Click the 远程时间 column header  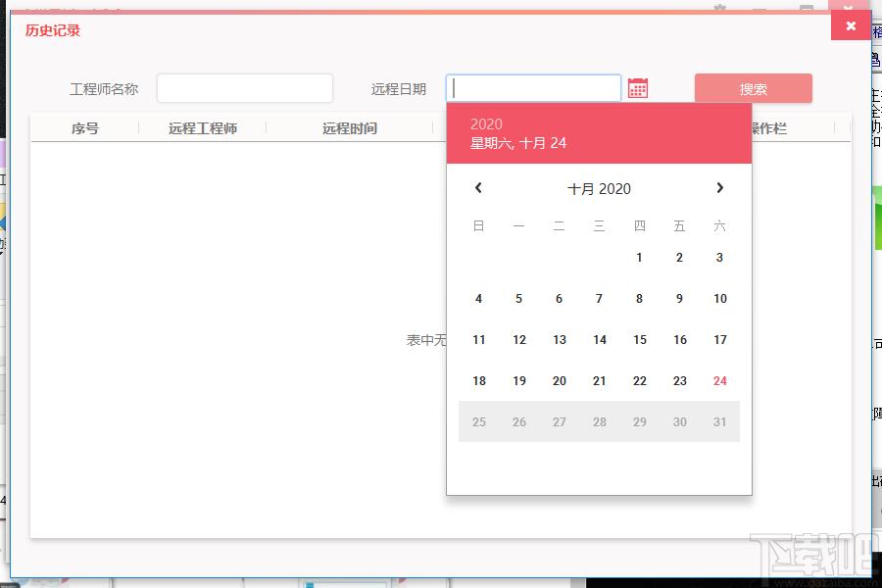[349, 128]
